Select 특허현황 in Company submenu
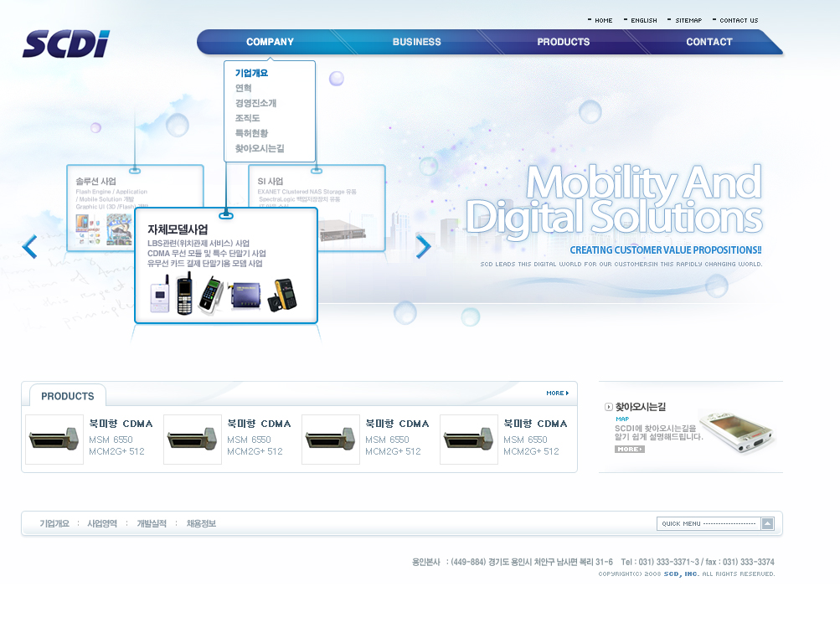The image size is (840, 643). pos(251,133)
